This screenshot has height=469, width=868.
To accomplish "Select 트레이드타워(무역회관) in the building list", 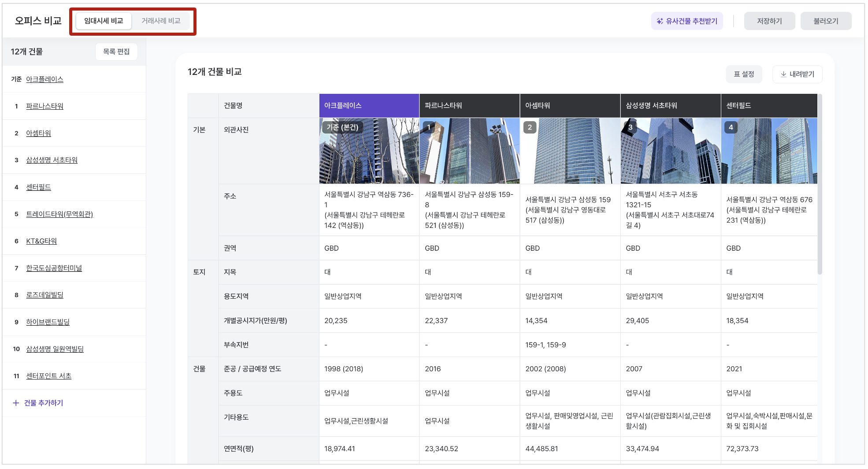I will point(59,214).
